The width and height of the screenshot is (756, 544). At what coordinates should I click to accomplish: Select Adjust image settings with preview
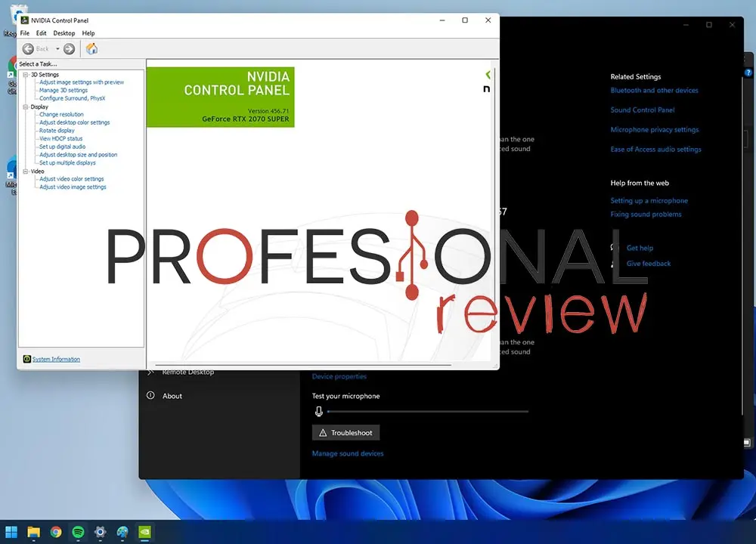pos(82,82)
